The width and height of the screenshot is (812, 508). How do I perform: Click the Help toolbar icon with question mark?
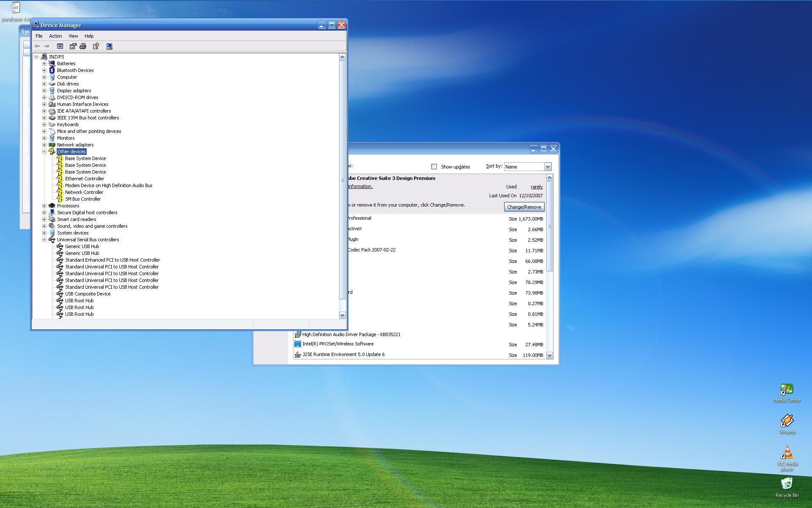[96, 46]
